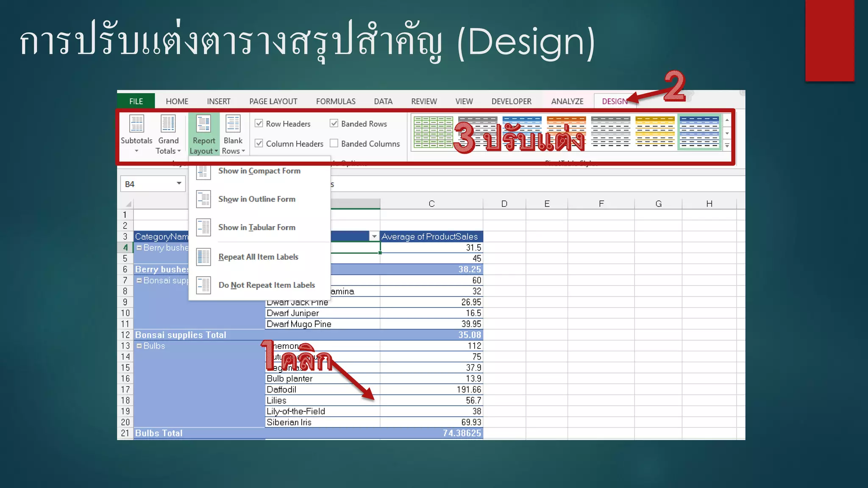Click the Dwarf Juniper cell
Image resolution: width=868 pixels, height=488 pixels.
[322, 313]
